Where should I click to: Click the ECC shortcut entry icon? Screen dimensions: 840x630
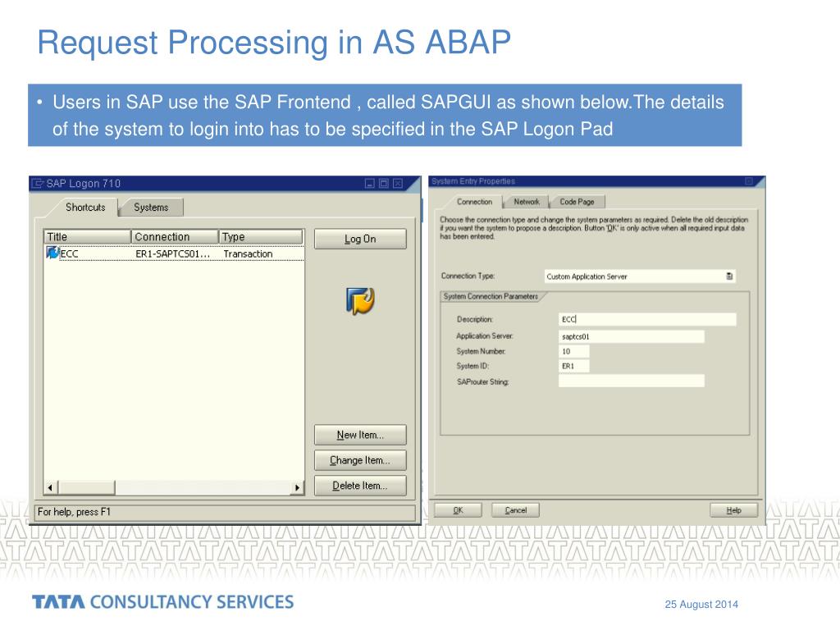point(52,253)
